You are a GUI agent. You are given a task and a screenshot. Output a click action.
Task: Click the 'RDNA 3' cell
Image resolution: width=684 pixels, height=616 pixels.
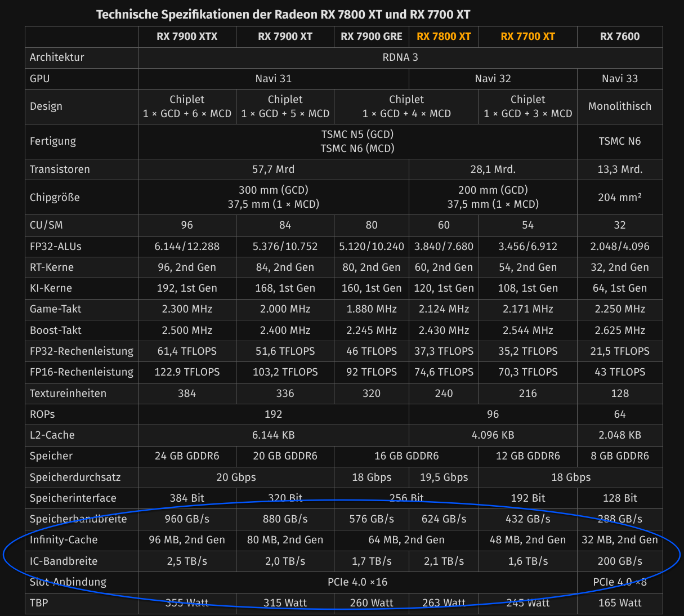point(400,57)
